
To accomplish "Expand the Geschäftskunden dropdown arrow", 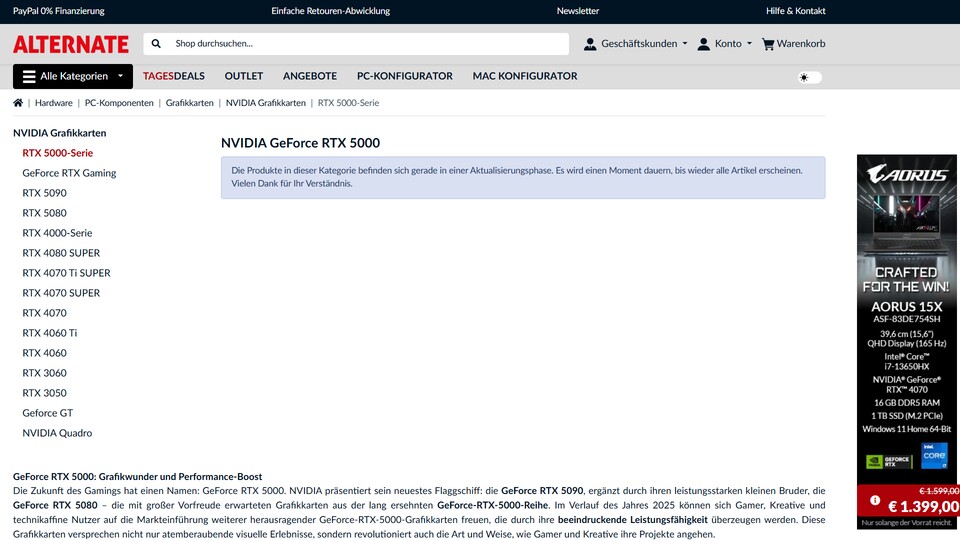I will pos(685,44).
